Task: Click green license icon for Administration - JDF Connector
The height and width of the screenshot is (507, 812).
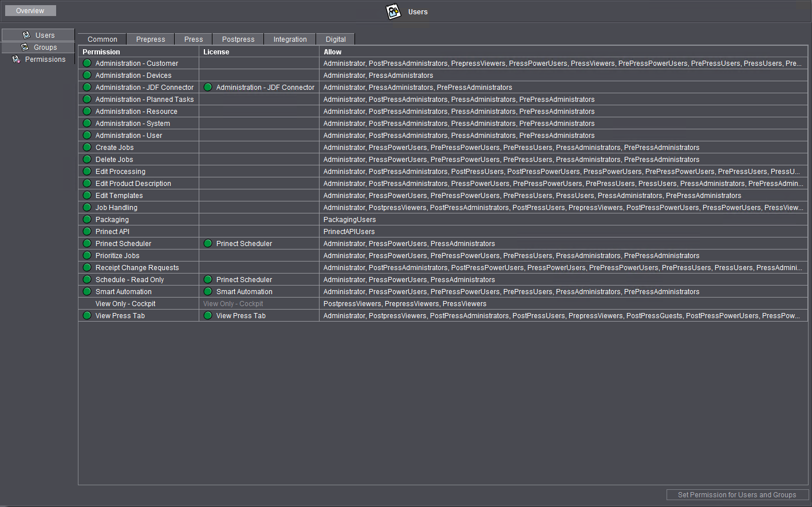Action: tap(208, 87)
